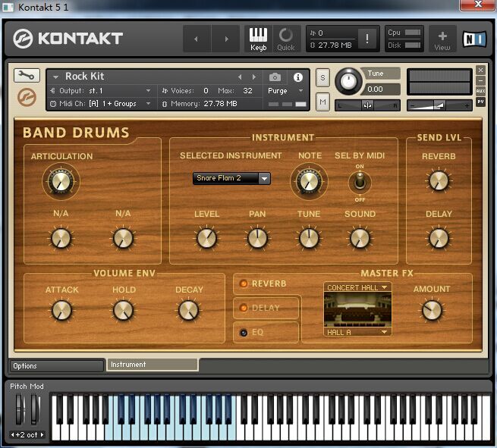Go to next instrument in header arrows
Image resolution: width=497 pixels, height=448 pixels.
coord(226,39)
